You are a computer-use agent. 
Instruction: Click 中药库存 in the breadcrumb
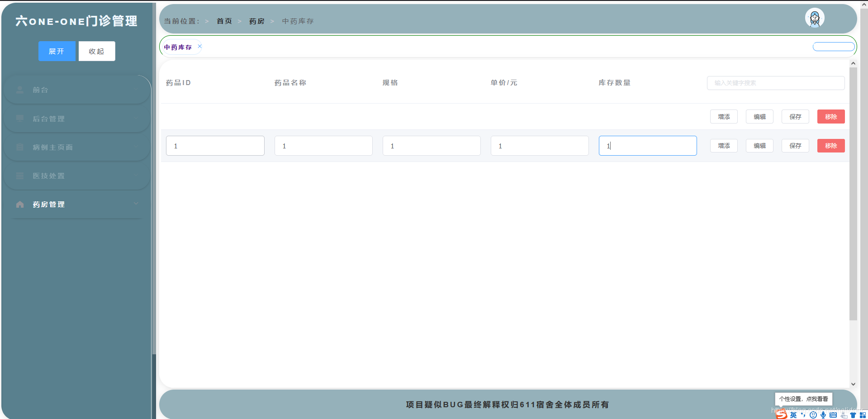point(298,21)
